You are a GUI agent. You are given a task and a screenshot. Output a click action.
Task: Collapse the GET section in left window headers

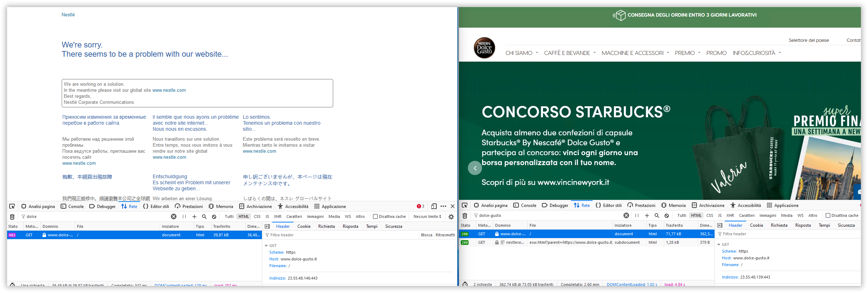(x=266, y=246)
